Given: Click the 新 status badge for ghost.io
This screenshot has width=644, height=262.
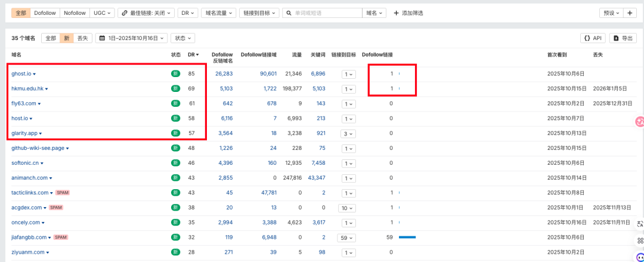Looking at the screenshot, I should (x=175, y=73).
